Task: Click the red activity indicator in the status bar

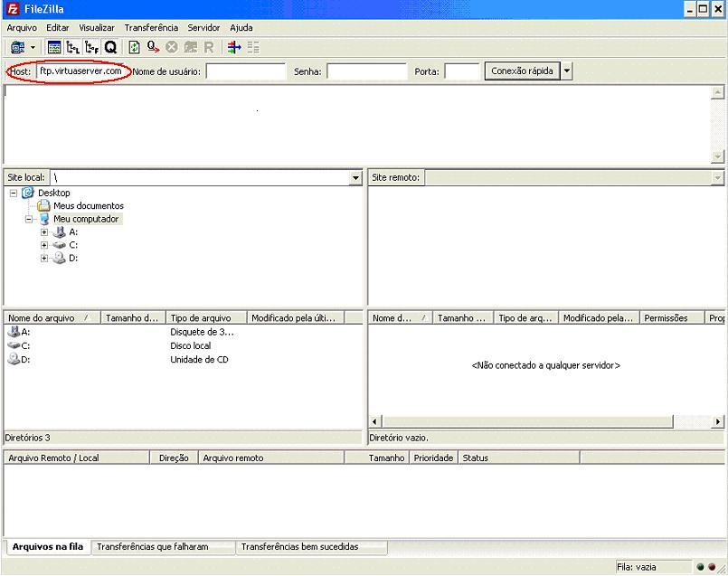Action: pyautogui.click(x=712, y=567)
